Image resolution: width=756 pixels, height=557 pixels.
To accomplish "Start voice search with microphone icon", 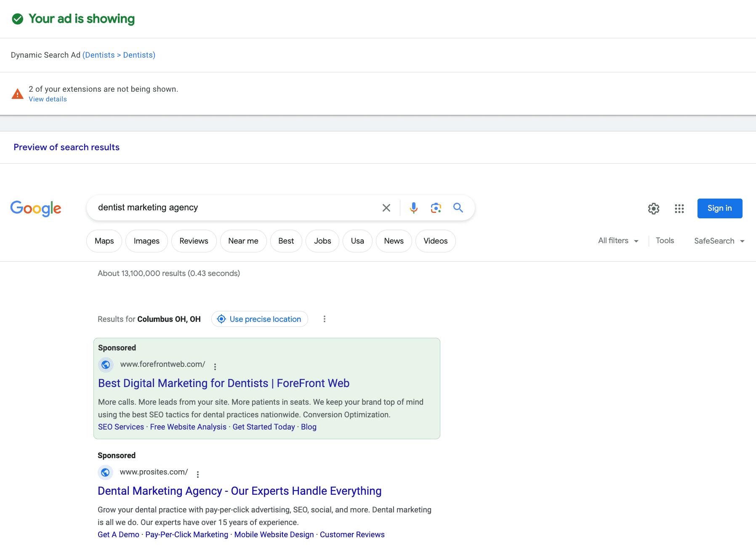I will (414, 208).
